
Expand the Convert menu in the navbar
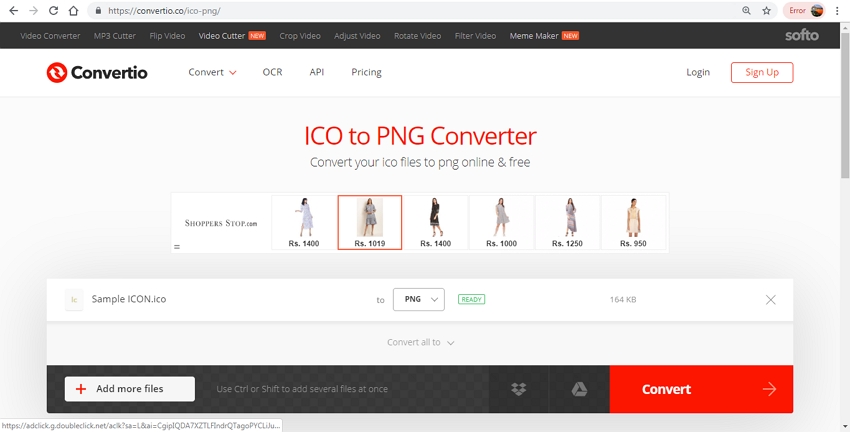tap(212, 72)
